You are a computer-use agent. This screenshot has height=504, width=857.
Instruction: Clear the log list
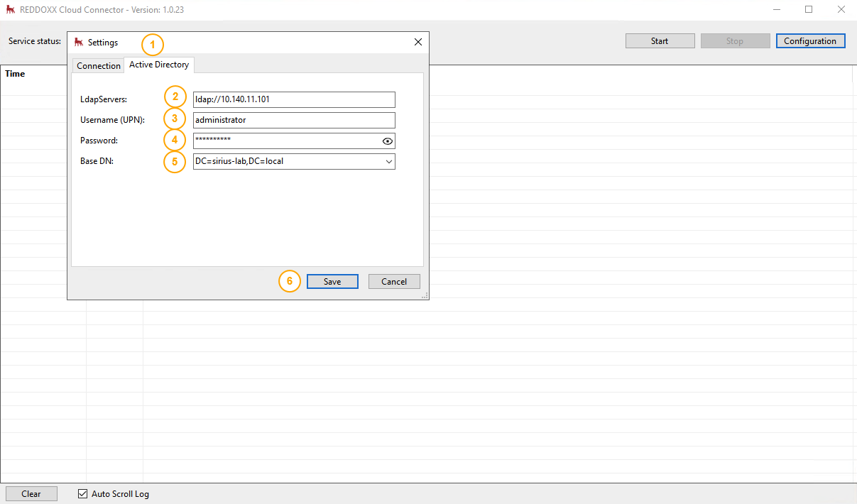(x=31, y=493)
